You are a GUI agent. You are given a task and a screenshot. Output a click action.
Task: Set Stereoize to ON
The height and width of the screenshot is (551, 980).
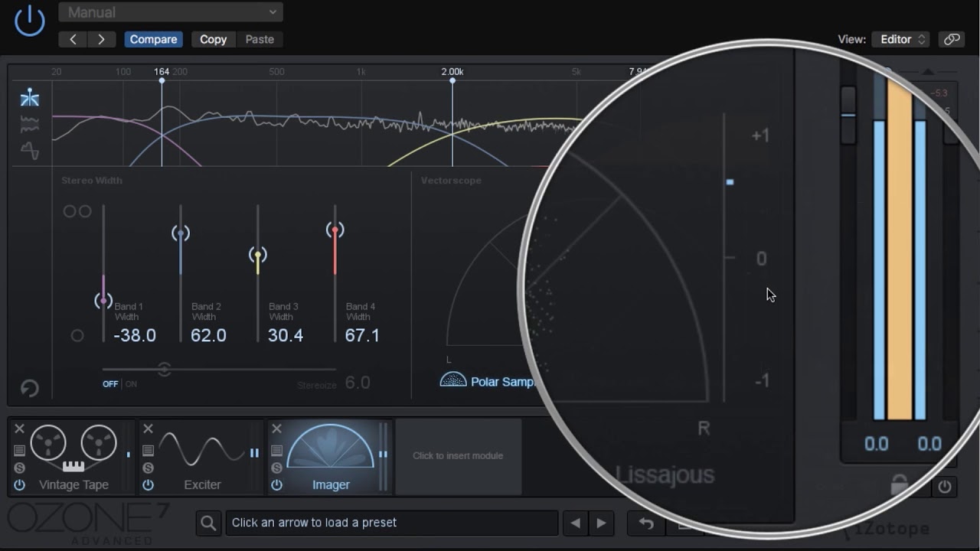pyautogui.click(x=131, y=384)
